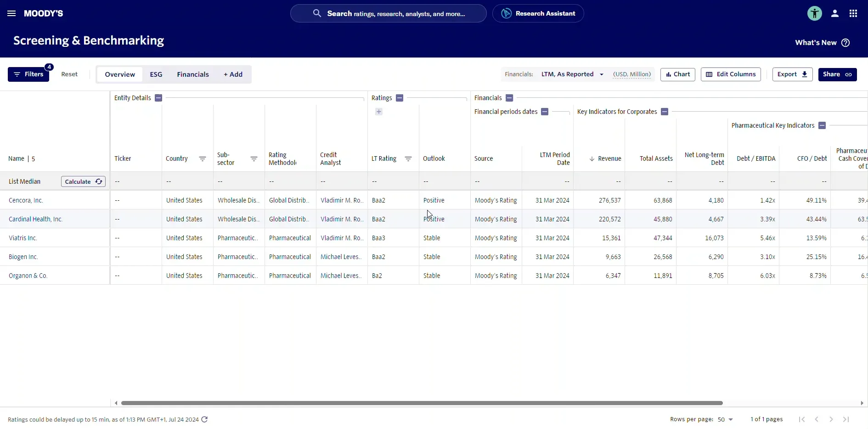Viewport: 868px width, 429px height.
Task: Collapse the Financial periods dates group
Action: point(545,112)
